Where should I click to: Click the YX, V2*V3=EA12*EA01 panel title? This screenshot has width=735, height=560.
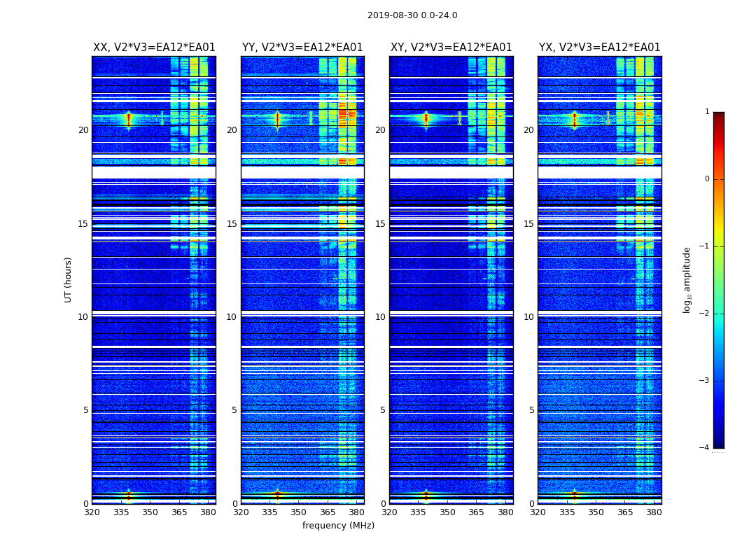click(599, 48)
